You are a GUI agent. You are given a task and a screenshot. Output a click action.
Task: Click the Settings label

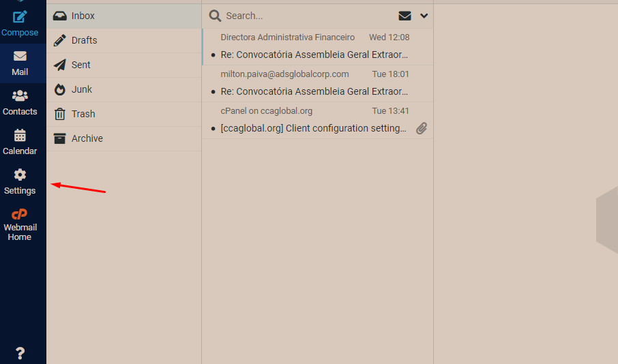click(x=20, y=191)
